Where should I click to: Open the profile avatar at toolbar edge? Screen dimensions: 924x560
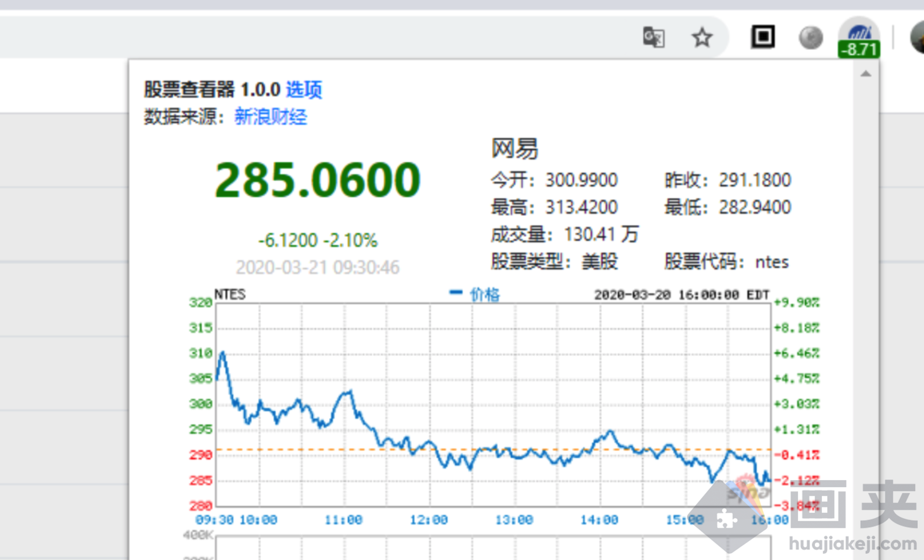[x=917, y=37]
